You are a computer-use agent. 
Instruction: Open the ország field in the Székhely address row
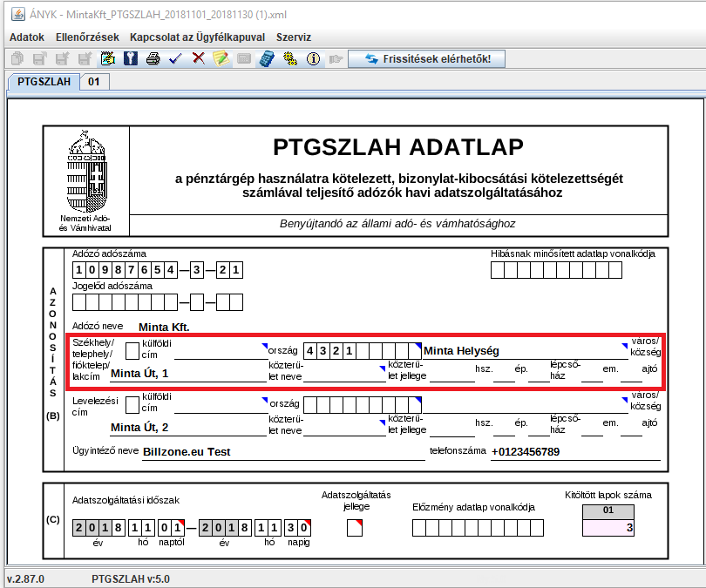[221, 351]
